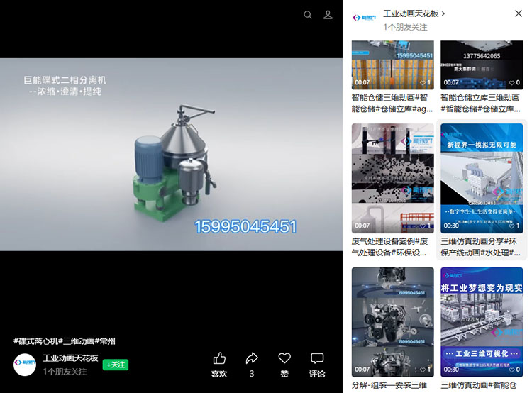Click the heart like count on 废气处理设备 thumbnail
This screenshot has height=393, width=532.
(x=425, y=226)
